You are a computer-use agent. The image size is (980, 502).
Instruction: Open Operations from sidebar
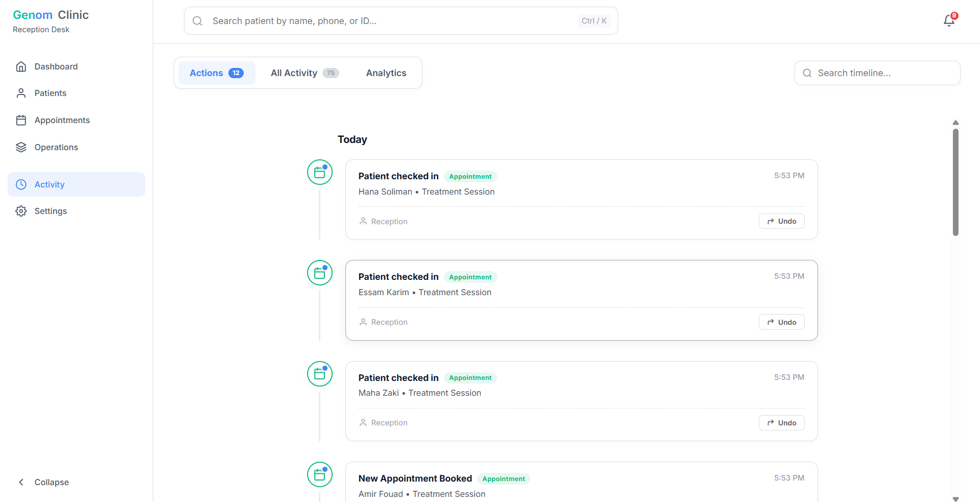[76, 147]
